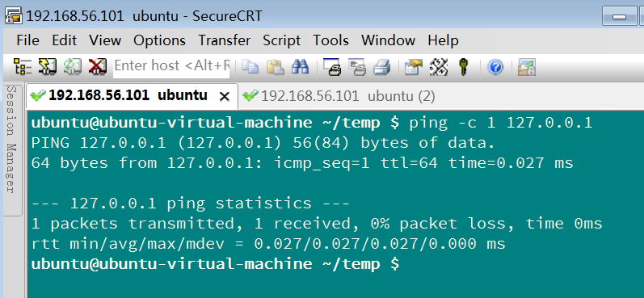Open the Transfer menu

tap(225, 40)
